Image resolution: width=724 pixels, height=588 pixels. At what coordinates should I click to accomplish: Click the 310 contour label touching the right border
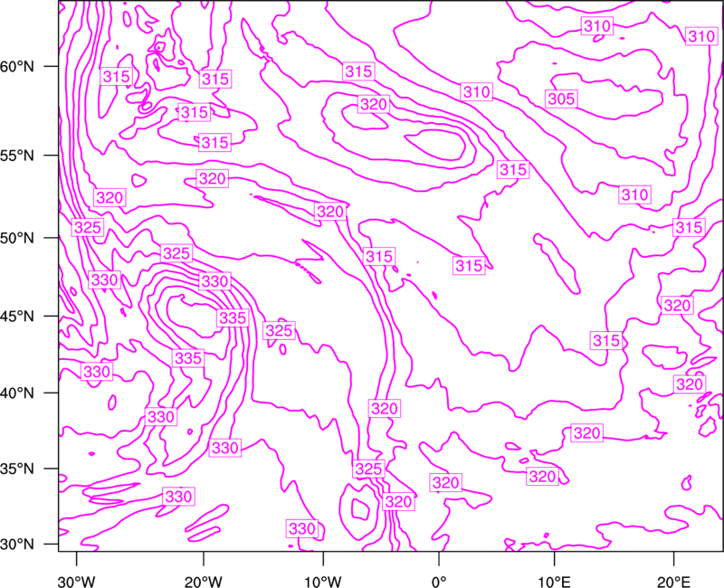(x=702, y=36)
